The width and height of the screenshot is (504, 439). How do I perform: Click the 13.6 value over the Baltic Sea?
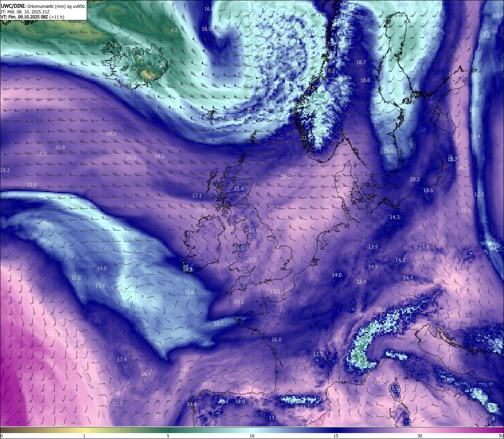428,191
